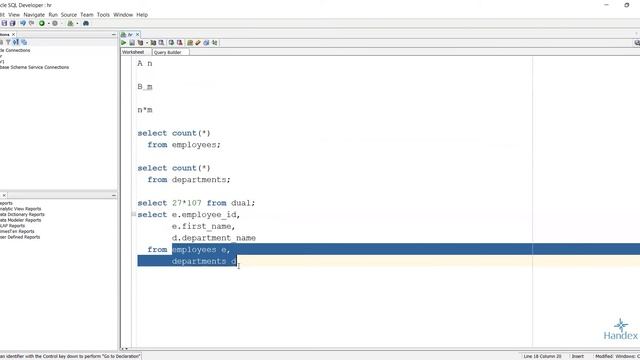Select Data Modeler Reports in the Reports tree
The image size is (640, 360).
tap(20, 220)
